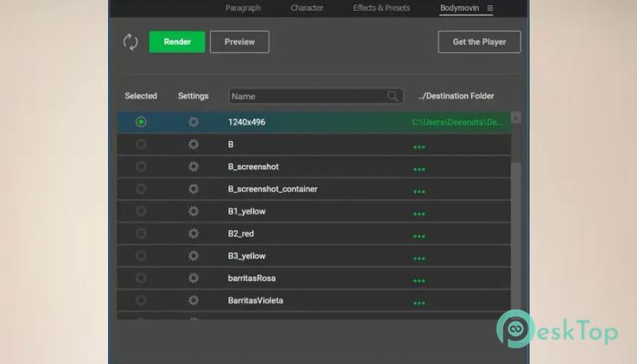Switch to the Character tab
Image resolution: width=637 pixels, height=364 pixels.
pos(307,8)
